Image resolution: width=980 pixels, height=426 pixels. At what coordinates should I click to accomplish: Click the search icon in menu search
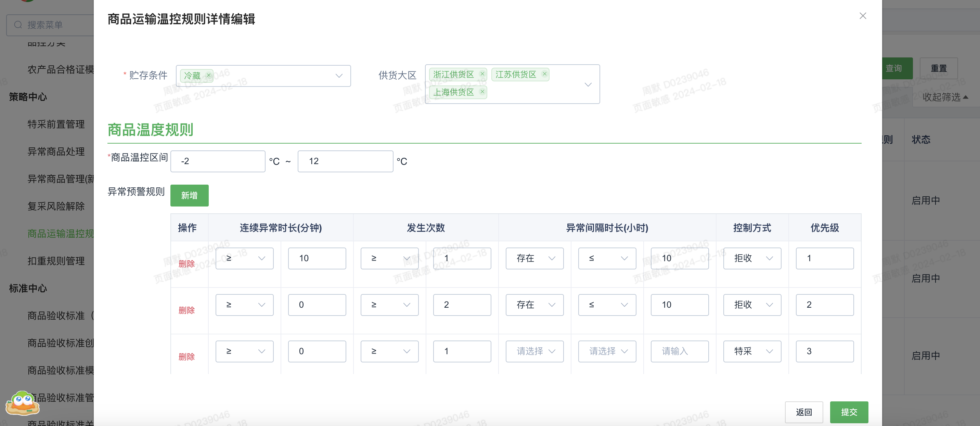18,25
